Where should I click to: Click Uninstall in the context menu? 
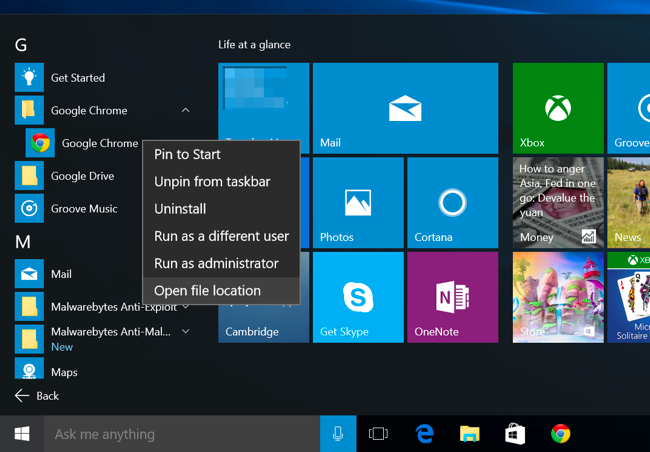coord(180,209)
